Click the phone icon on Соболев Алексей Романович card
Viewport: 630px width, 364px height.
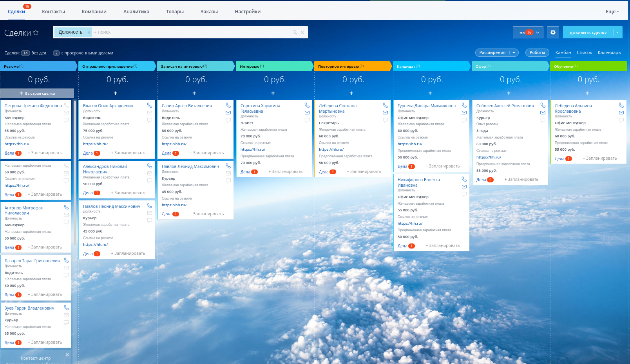point(543,105)
